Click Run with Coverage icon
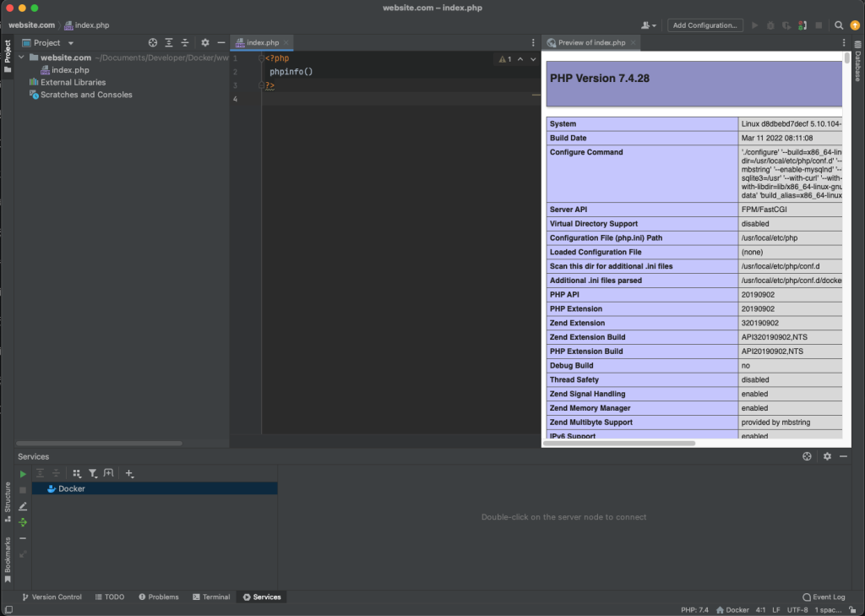 pyautogui.click(x=786, y=25)
